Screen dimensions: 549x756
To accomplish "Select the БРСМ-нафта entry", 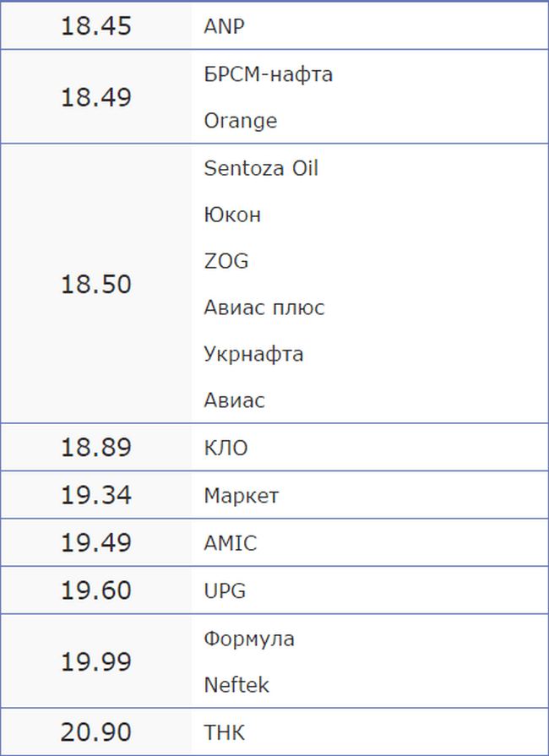I will click(268, 74).
